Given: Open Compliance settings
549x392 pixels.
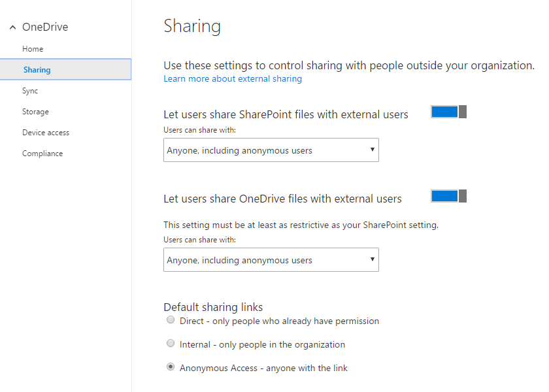Looking at the screenshot, I should coord(42,154).
